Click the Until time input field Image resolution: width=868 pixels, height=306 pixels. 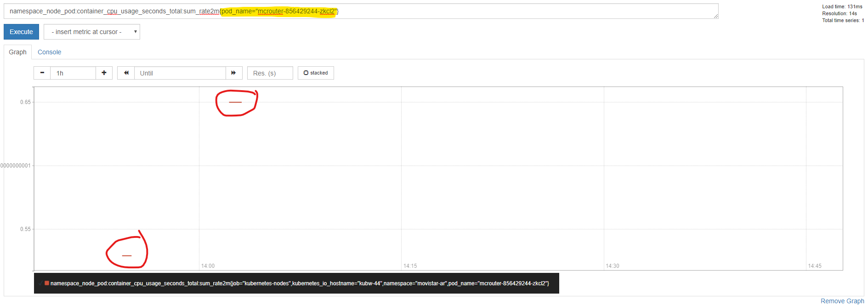click(x=180, y=73)
